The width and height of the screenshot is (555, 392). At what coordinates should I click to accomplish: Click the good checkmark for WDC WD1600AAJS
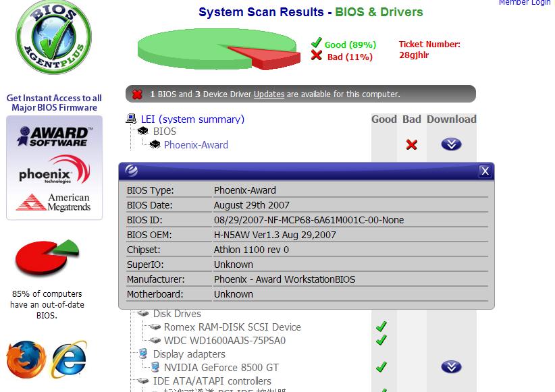pos(381,339)
